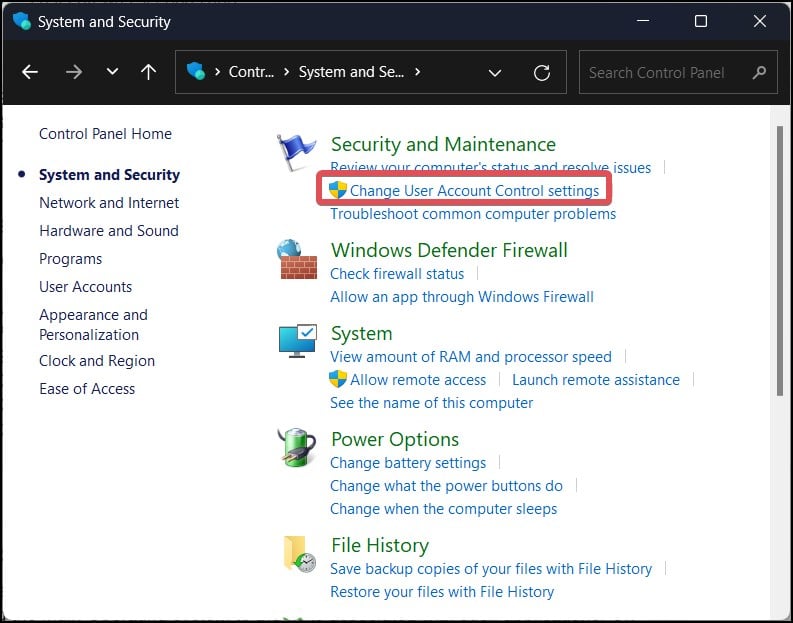The image size is (793, 623).
Task: Click the Security and Maintenance flag icon
Action: (x=297, y=153)
